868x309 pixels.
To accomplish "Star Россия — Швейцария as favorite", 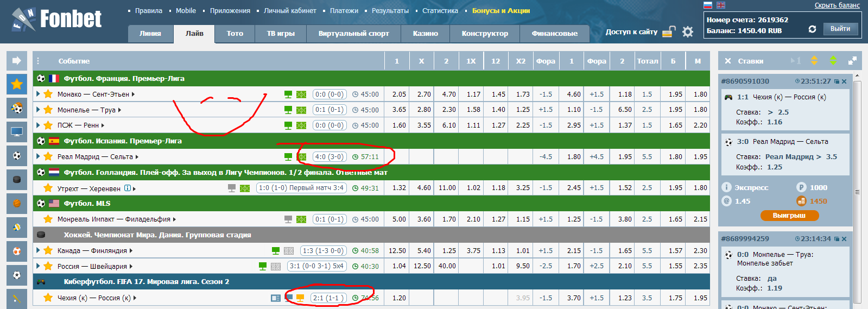I will [x=48, y=267].
